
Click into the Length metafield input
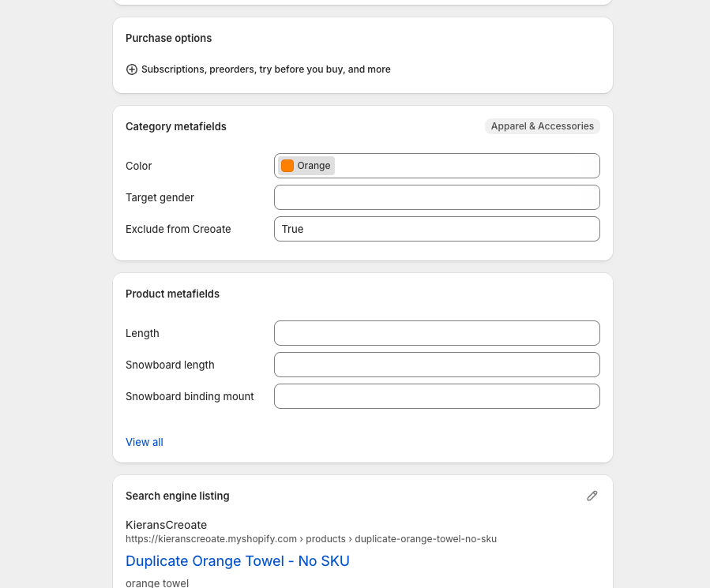point(437,333)
